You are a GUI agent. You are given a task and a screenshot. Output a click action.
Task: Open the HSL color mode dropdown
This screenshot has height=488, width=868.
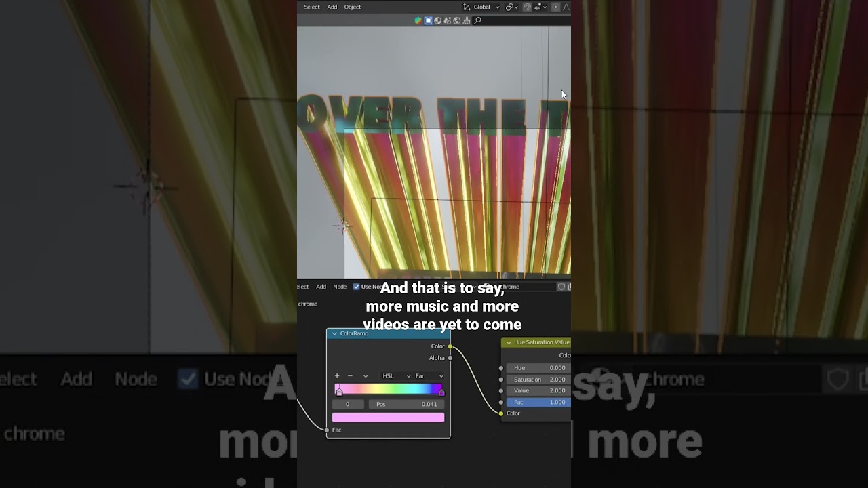pos(396,375)
